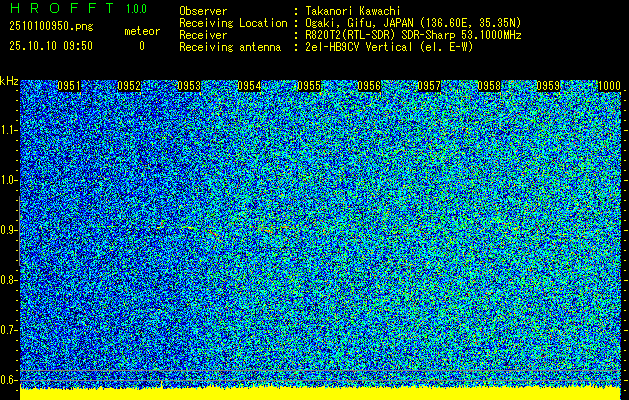This screenshot has width=629, height=400.
Task: Click the 1.0 kHz axis label
Action: coord(8,180)
